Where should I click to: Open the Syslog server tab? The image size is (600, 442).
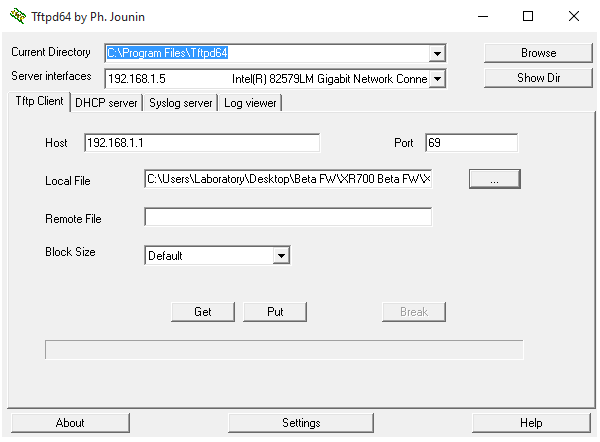click(x=181, y=103)
